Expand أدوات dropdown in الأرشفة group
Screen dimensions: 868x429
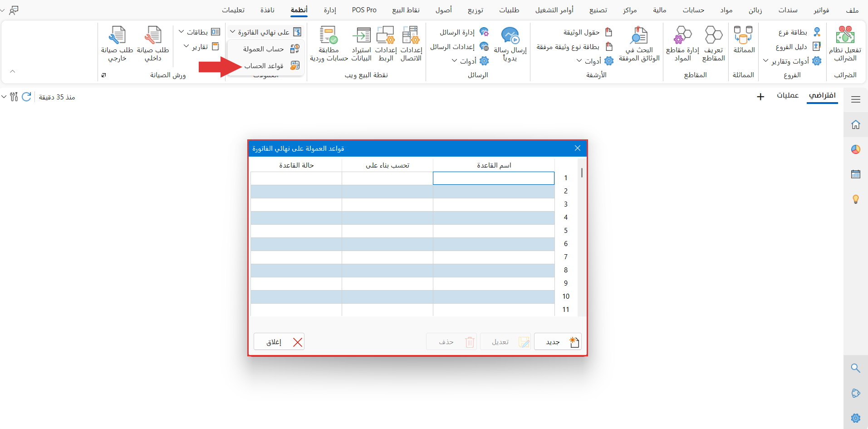(595, 61)
